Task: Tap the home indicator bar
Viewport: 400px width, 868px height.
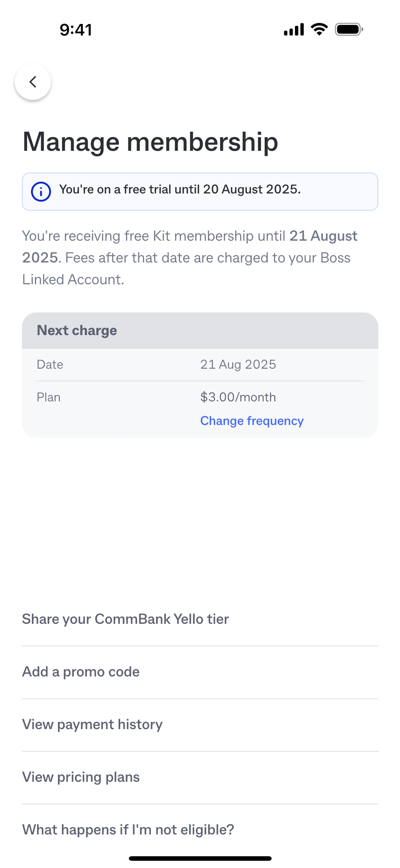Action: click(x=200, y=858)
